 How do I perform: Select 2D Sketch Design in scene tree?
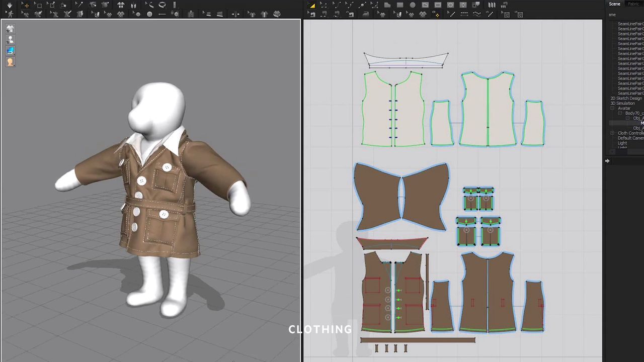[x=625, y=98]
